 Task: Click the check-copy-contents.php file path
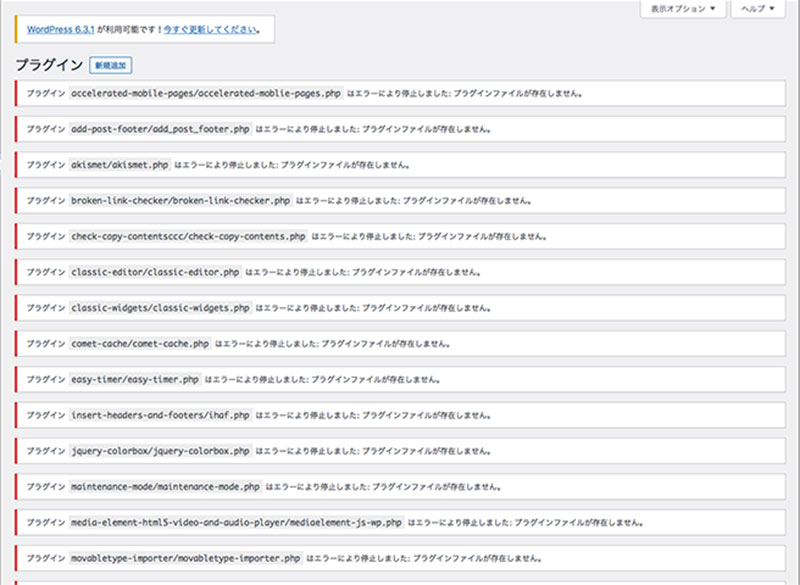point(188,237)
